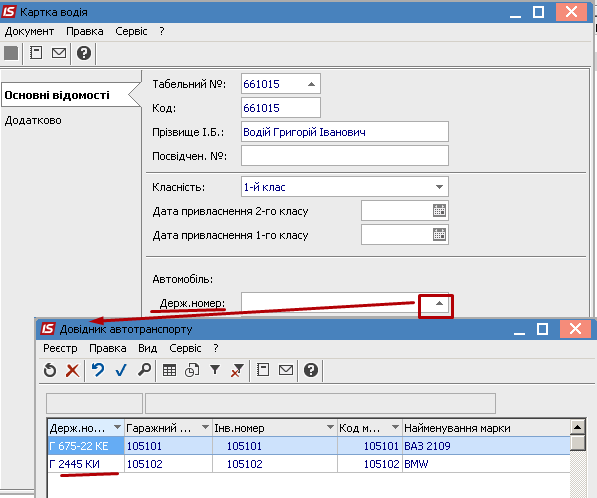Screen dimensions: 597x498
Task: Open help via question mark icon in Довідник toolbar
Action: point(311,370)
